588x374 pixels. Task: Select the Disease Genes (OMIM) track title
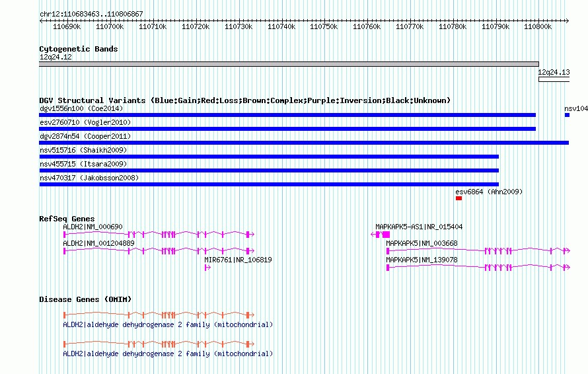(x=85, y=299)
